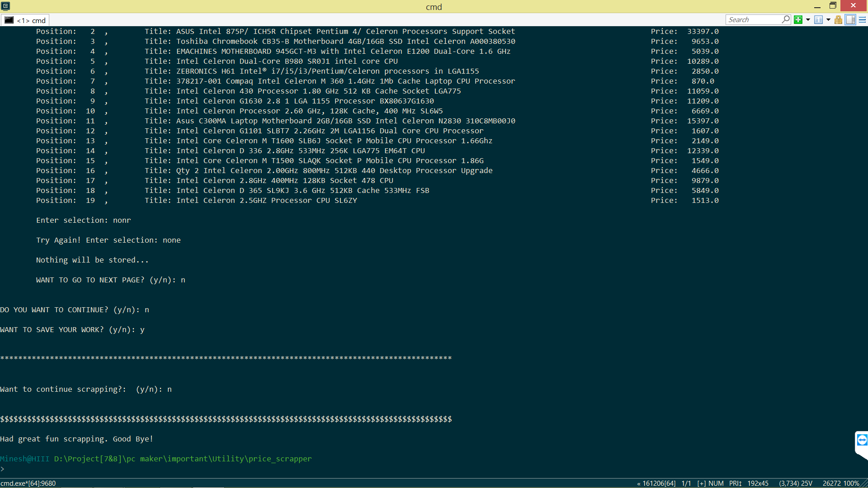Open the three-line settings menu icon

click(862, 20)
